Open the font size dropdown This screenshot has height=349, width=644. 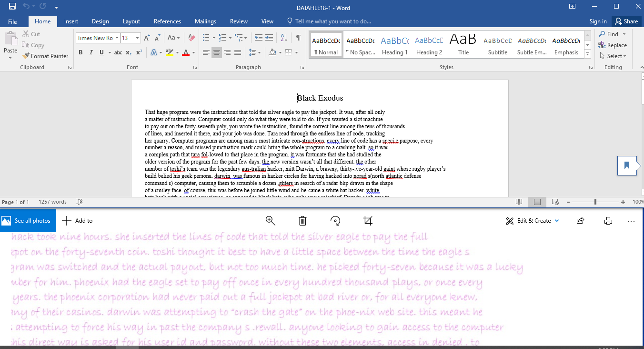tap(137, 38)
